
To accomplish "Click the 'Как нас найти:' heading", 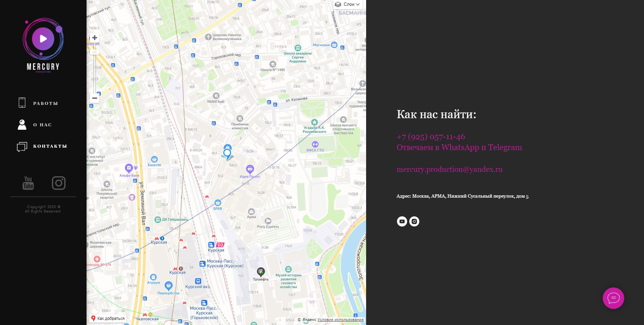I will [x=436, y=114].
